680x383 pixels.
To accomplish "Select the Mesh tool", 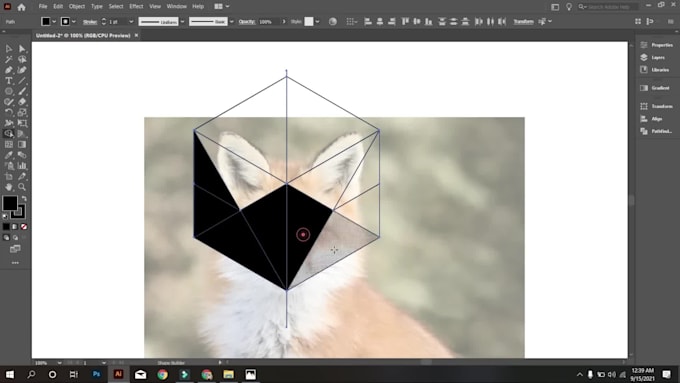I will [9, 144].
